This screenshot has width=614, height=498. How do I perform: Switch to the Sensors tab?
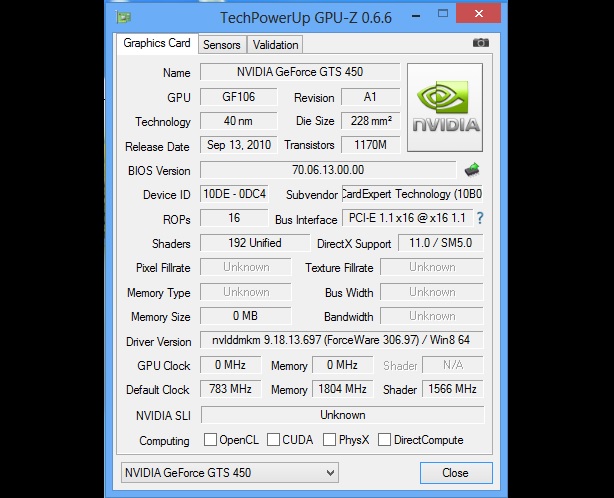click(222, 45)
